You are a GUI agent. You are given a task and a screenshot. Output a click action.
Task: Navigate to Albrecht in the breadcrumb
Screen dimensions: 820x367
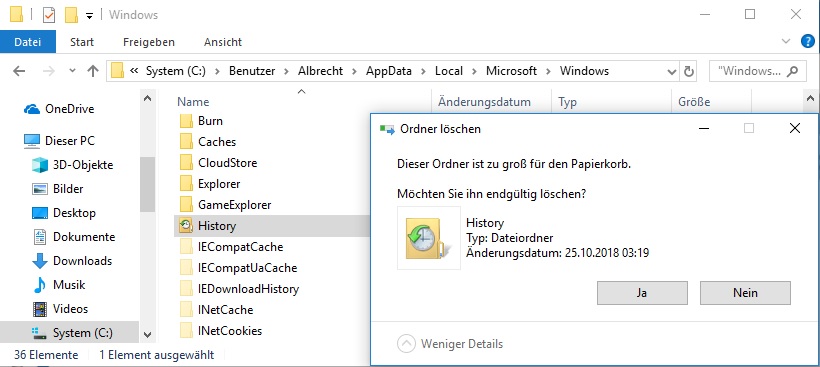tap(321, 71)
